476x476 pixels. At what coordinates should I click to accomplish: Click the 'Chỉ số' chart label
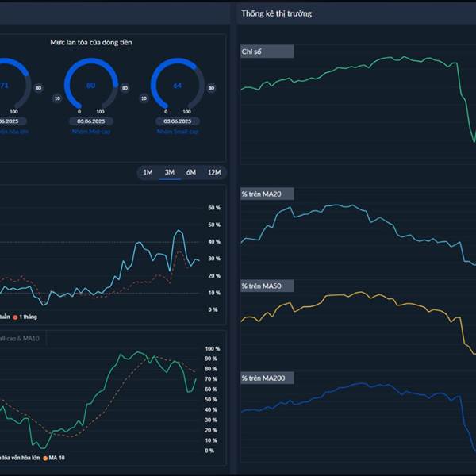tap(267, 52)
